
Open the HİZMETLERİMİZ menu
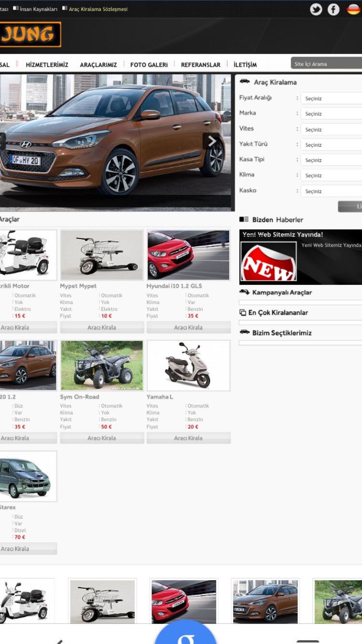tap(47, 65)
